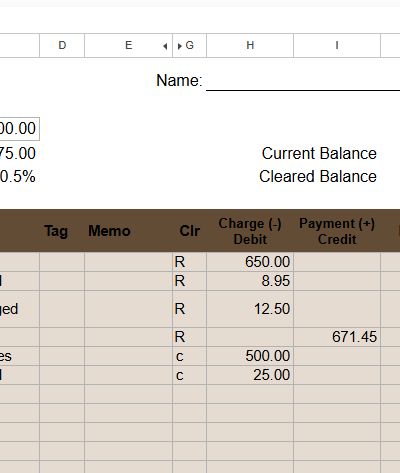The height and width of the screenshot is (473, 400).
Task: Click the left arrow to unhide column F
Action: coord(165,46)
